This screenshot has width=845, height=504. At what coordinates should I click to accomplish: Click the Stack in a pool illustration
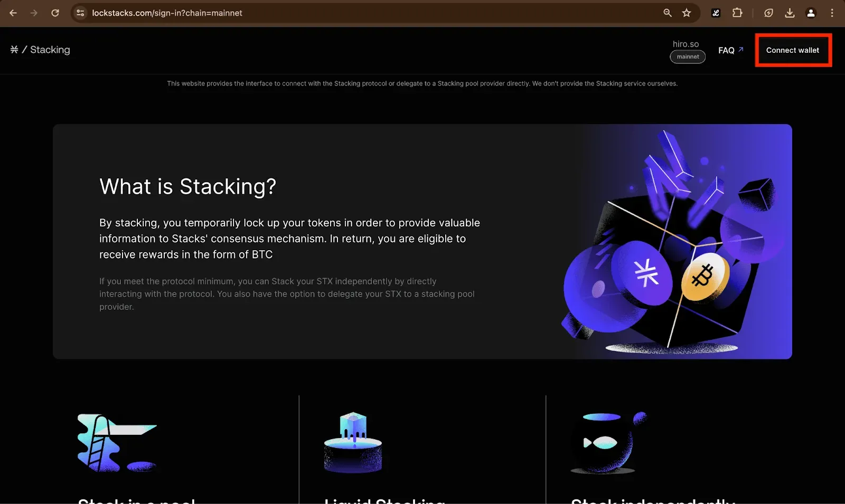click(x=117, y=442)
